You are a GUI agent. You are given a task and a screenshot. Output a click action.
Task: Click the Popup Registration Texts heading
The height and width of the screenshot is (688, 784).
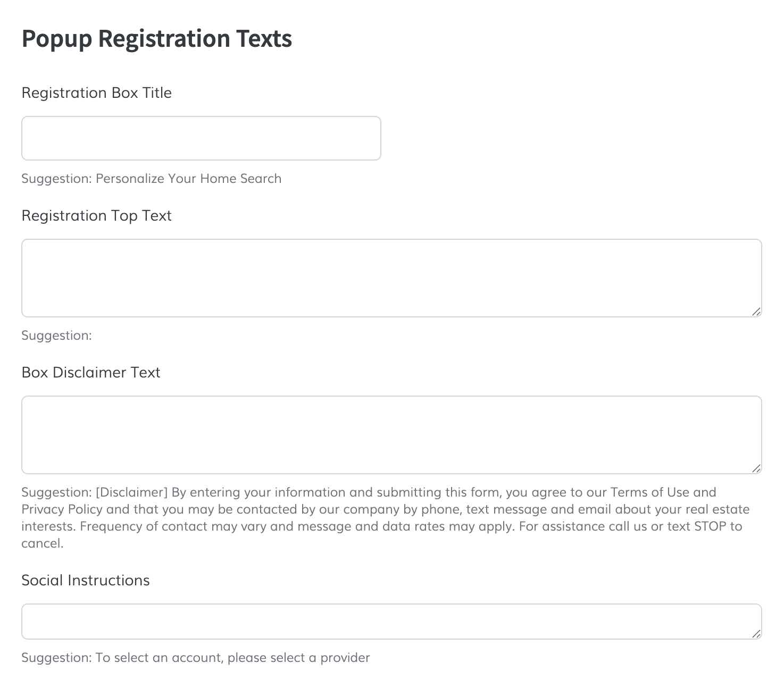[156, 39]
